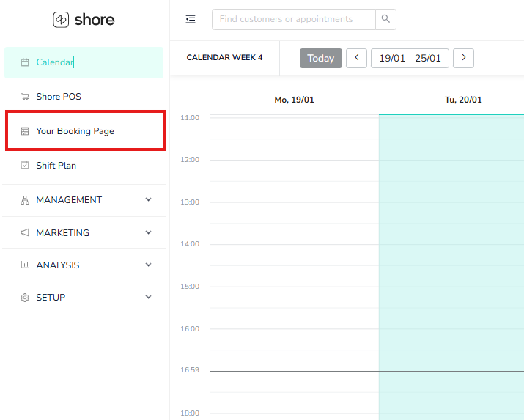524x420 pixels.
Task: Expand the MARKETING section chevron
Action: point(149,233)
